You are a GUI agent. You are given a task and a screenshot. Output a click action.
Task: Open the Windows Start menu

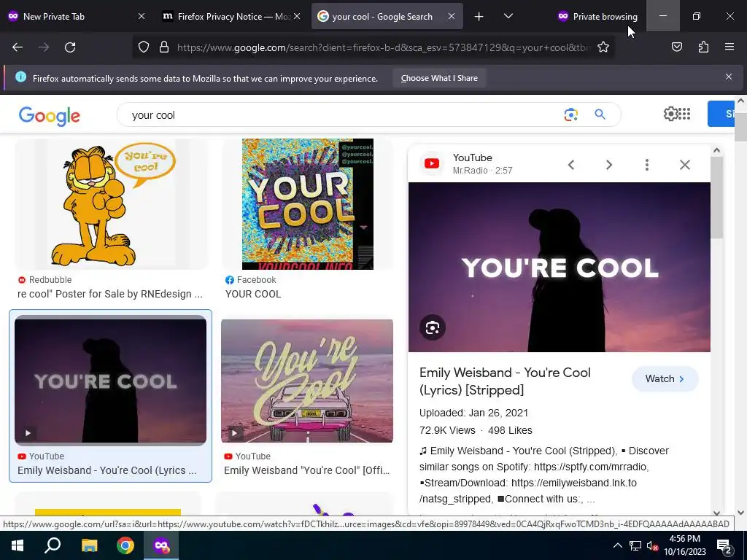(x=18, y=545)
